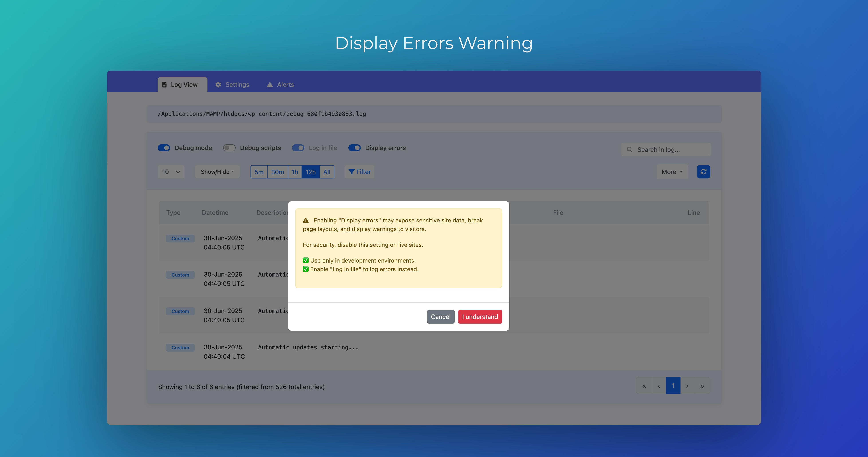Select page 1 in pagination
This screenshot has height=457, width=868.
673,386
